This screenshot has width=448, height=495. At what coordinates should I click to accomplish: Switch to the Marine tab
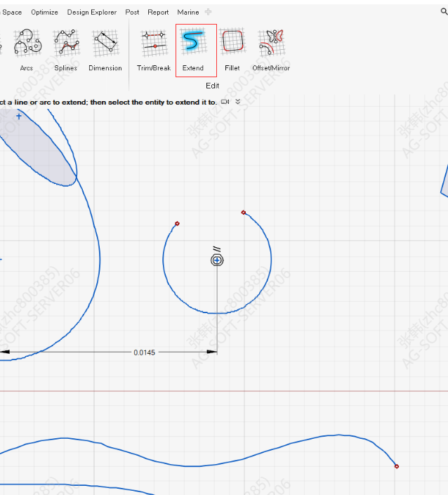(188, 12)
